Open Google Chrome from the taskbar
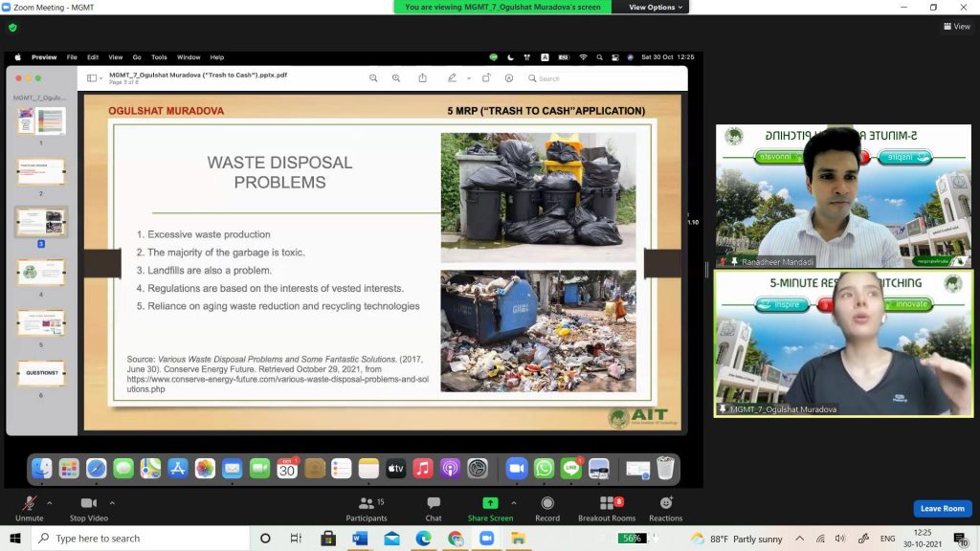Viewport: 980px width, 551px height. point(456,538)
